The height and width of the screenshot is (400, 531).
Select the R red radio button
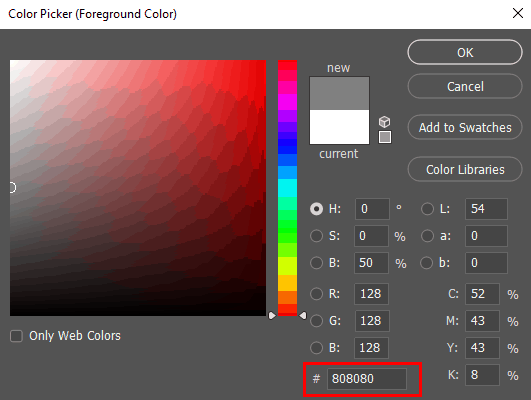click(x=317, y=294)
